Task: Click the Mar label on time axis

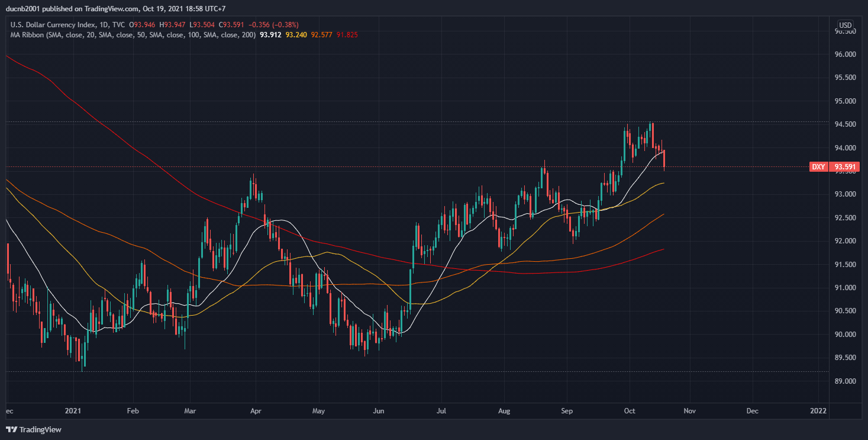Action: [191, 410]
